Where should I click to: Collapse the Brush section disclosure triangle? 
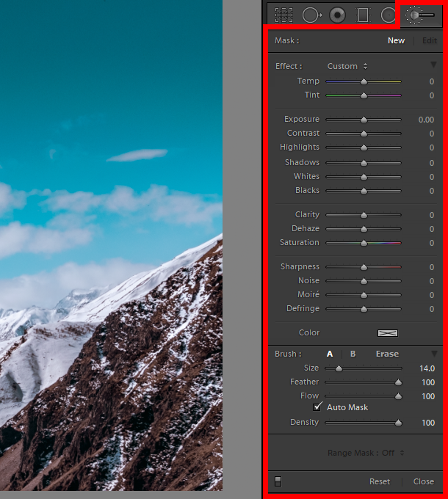[433, 354]
